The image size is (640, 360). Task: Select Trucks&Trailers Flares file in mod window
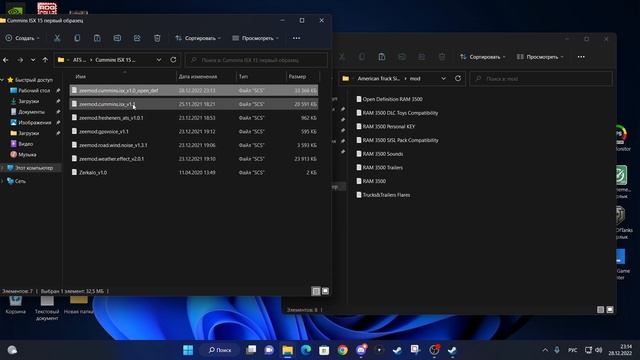(x=383, y=195)
